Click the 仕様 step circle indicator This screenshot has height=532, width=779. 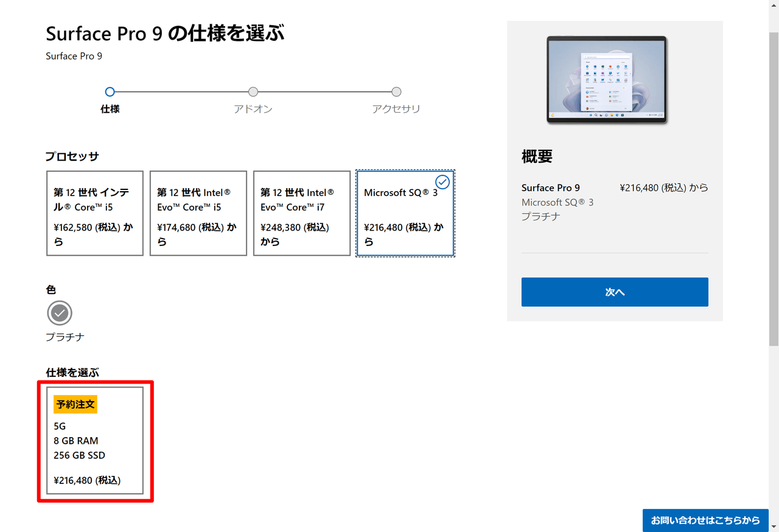[x=110, y=92]
